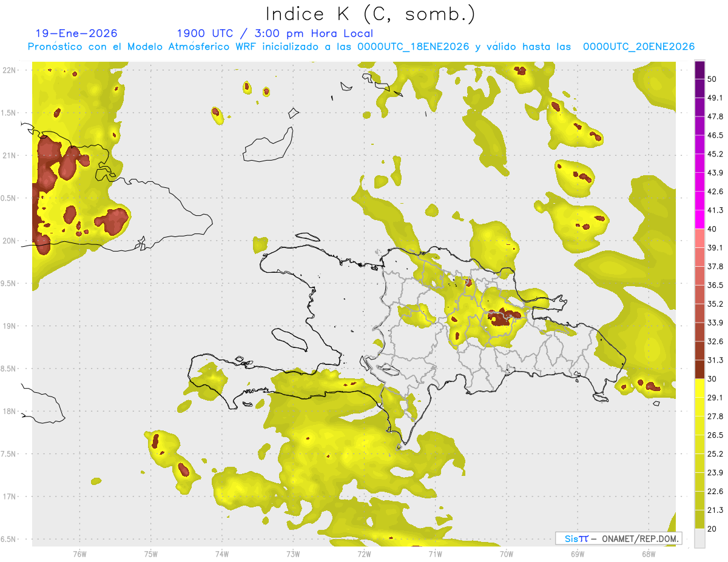Click the '17N' latitude label
Viewport: 728px width, 562px height.
tap(8, 497)
